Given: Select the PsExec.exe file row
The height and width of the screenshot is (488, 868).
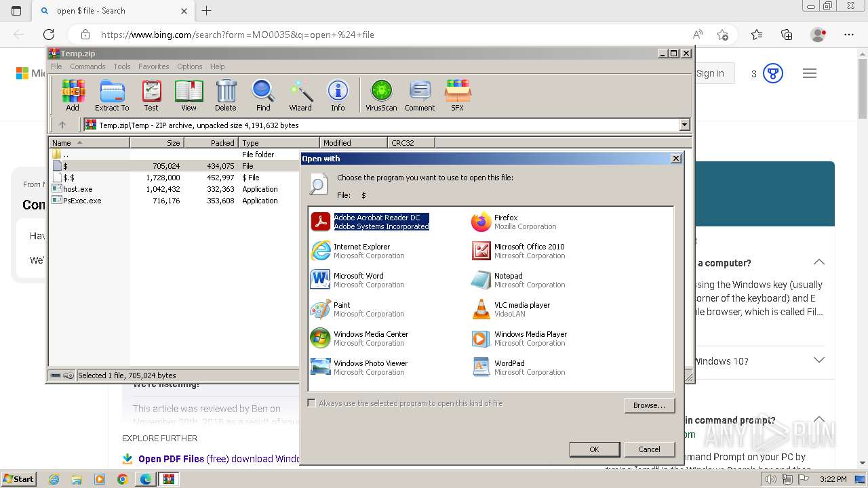Looking at the screenshot, I should click(x=174, y=201).
